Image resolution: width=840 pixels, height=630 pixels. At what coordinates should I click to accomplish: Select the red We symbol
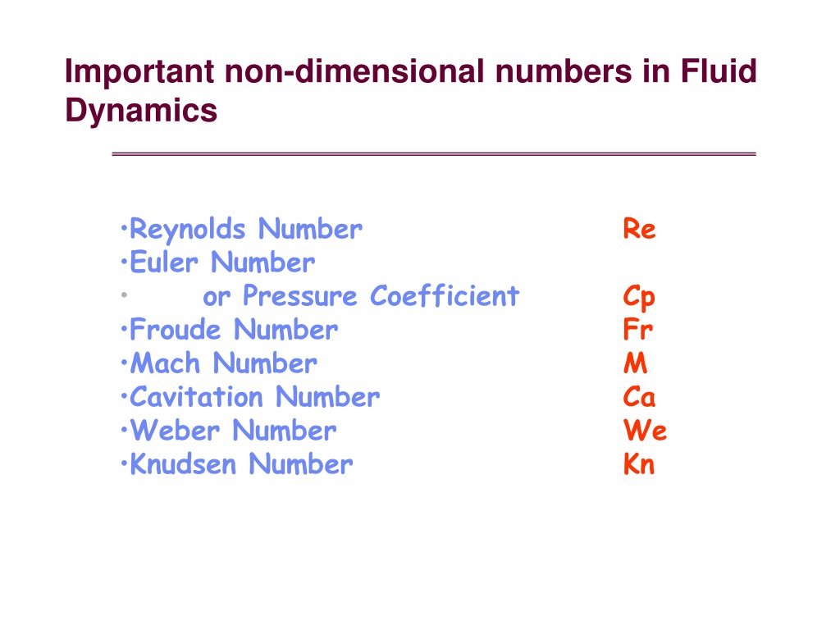click(645, 431)
